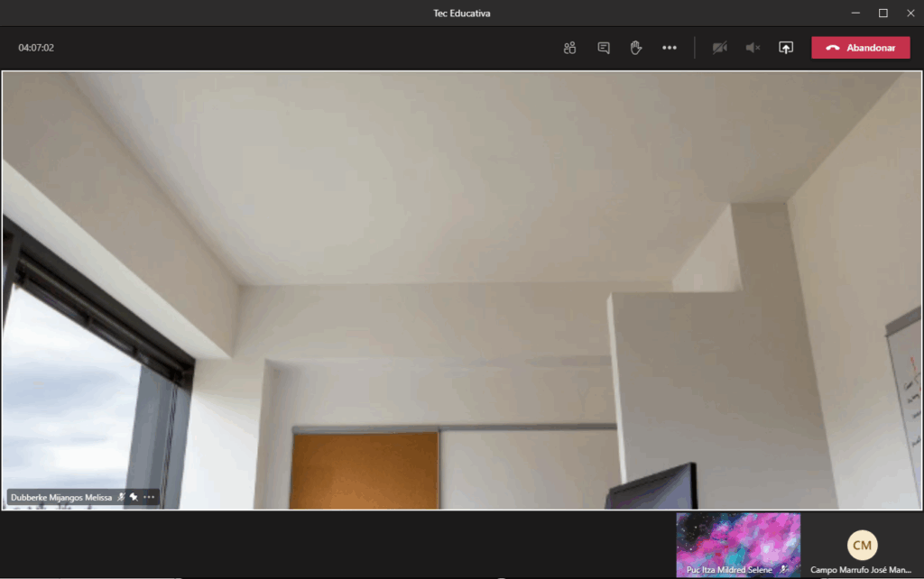Viewport: 924px width, 579px height.
Task: Maximize the Tec Educativa meeting window
Action: (x=883, y=13)
